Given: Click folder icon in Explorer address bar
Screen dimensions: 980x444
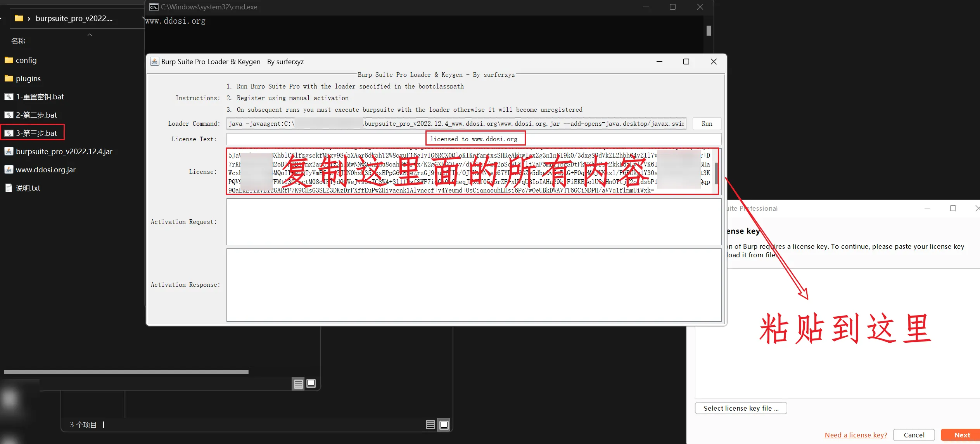Looking at the screenshot, I should (x=19, y=18).
